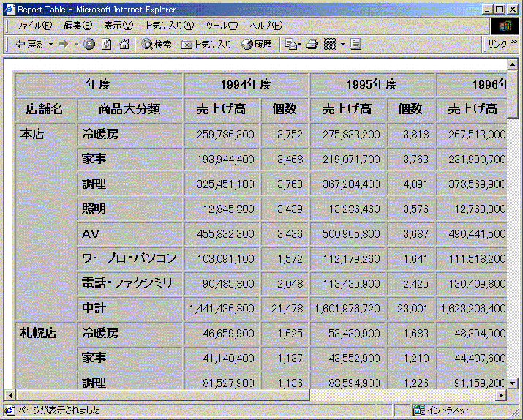Click the Windows logo throbber icon
Viewport: 523px width, 420px height.
pyautogui.click(x=504, y=26)
